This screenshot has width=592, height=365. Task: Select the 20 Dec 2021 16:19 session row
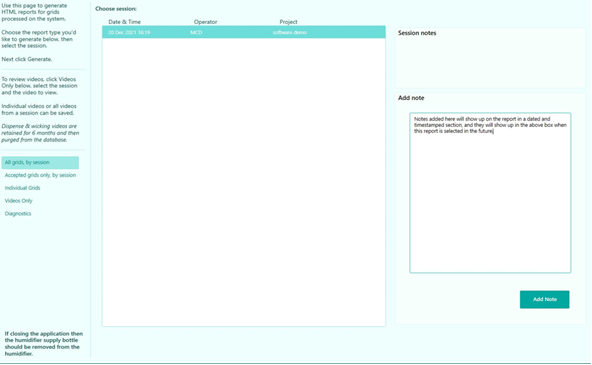click(x=244, y=32)
